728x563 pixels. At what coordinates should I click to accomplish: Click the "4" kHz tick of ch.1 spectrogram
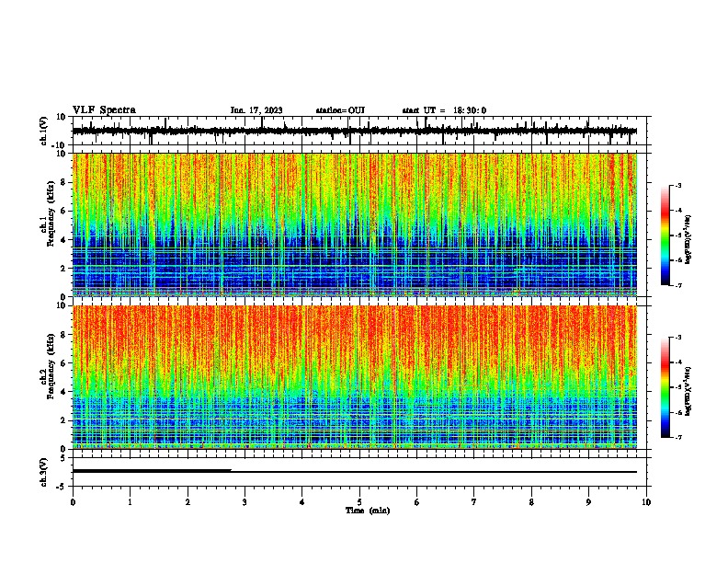(63, 240)
